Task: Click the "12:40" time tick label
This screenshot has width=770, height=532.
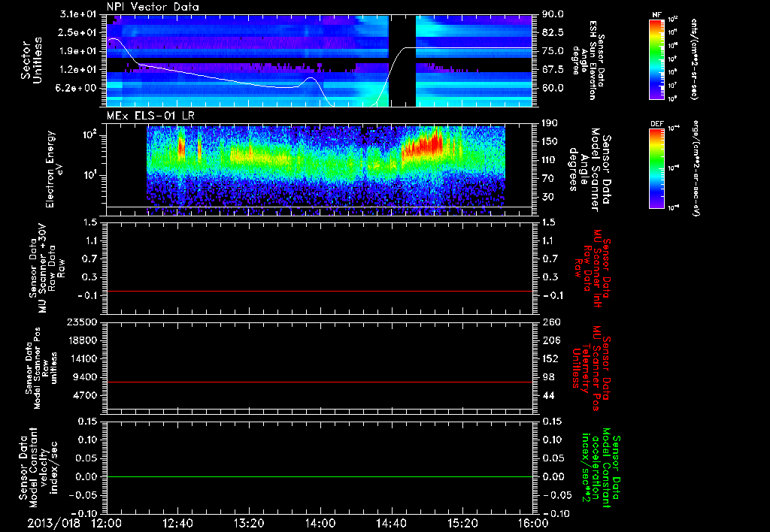Action: (x=177, y=523)
